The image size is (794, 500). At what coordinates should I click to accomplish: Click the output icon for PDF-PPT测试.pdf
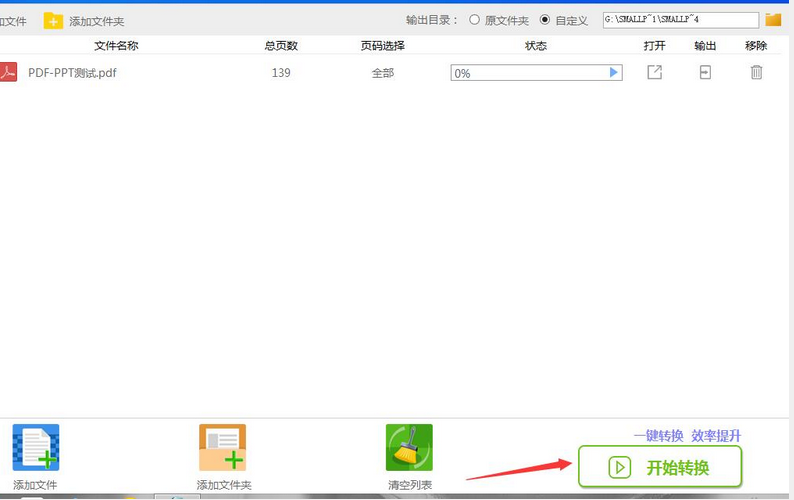(x=705, y=72)
